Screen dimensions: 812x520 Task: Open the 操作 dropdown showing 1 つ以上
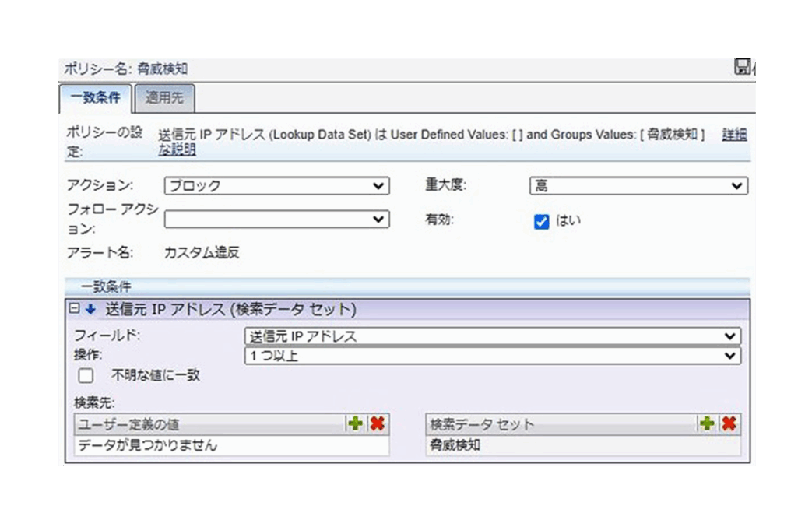pyautogui.click(x=492, y=356)
